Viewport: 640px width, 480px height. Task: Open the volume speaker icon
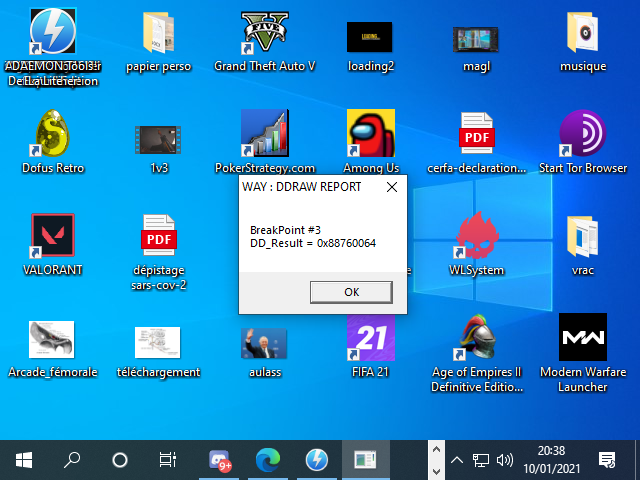point(504,460)
